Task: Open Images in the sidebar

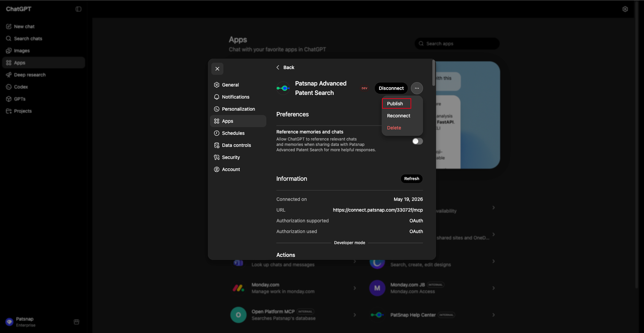Action: click(x=44, y=51)
